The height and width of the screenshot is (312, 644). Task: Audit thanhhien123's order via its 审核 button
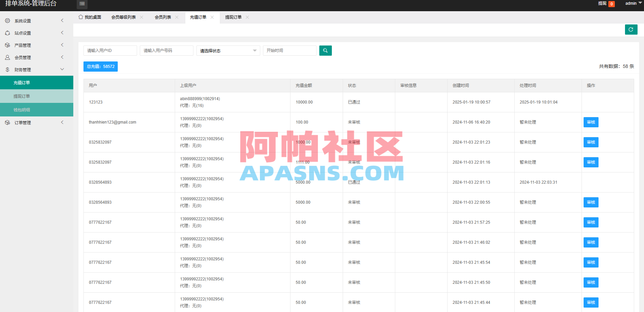[x=591, y=122]
